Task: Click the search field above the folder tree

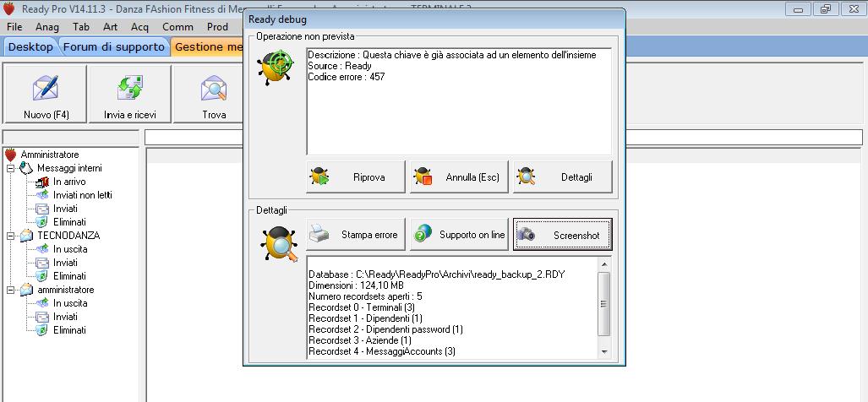Action: (x=71, y=137)
